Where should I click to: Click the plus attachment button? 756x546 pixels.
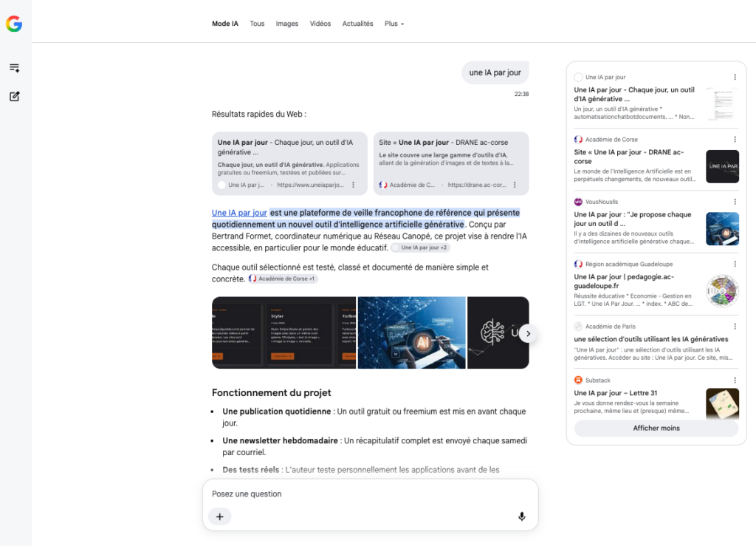point(220,516)
